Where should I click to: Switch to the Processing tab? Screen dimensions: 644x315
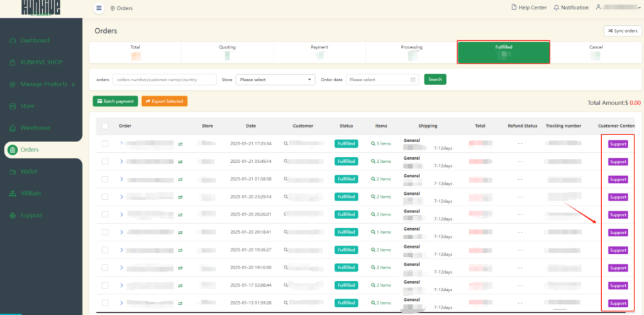411,53
